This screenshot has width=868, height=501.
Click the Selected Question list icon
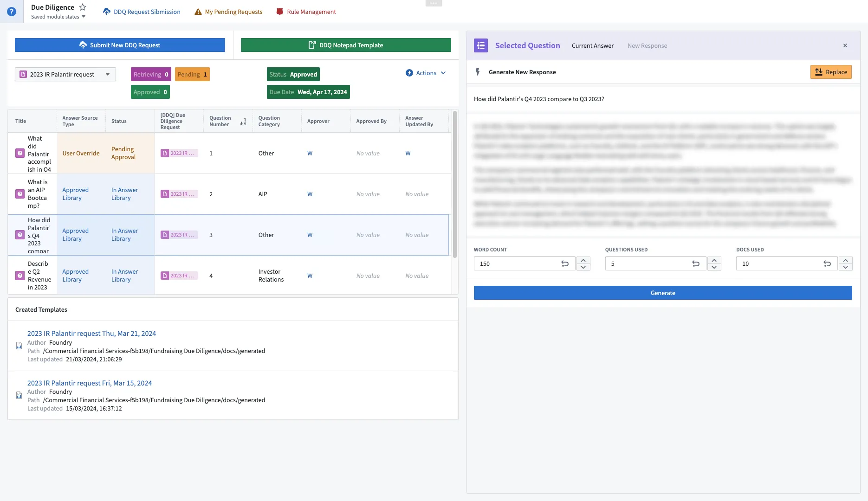coord(481,45)
